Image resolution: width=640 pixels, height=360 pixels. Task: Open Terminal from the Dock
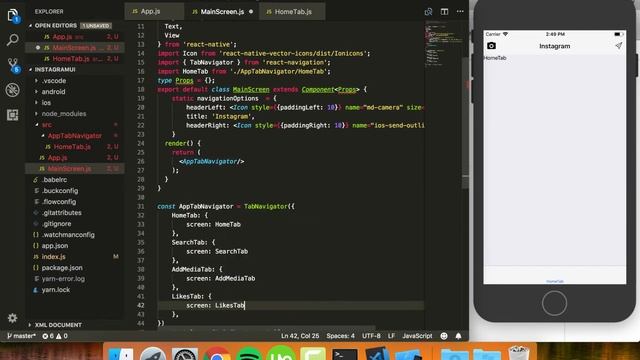pyautogui.click(x=344, y=354)
